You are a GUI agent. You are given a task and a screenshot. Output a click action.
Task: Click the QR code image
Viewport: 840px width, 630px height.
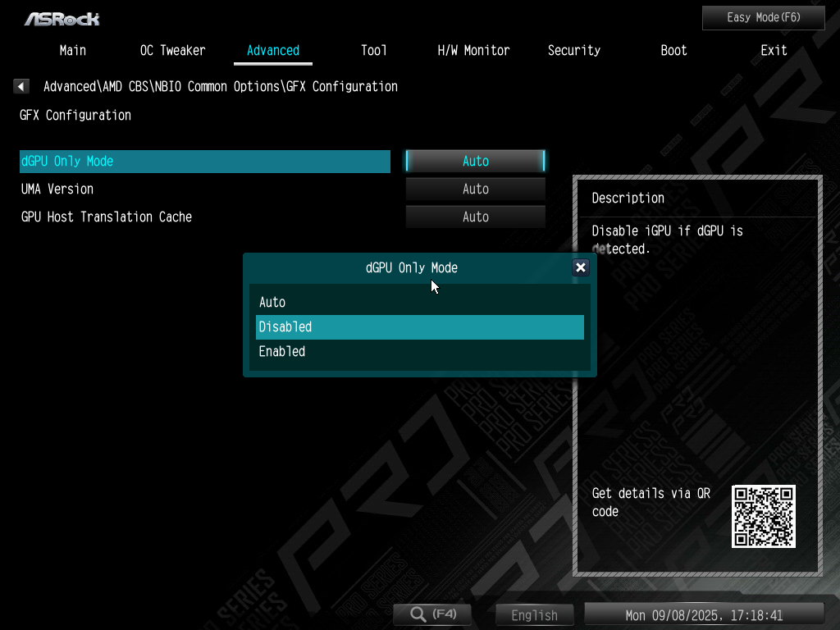click(x=764, y=516)
